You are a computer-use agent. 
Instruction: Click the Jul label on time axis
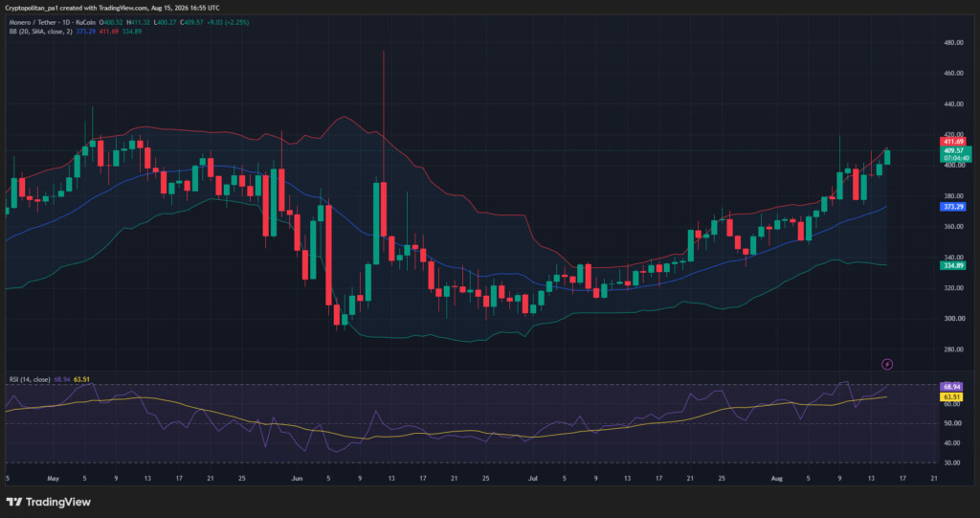click(532, 479)
